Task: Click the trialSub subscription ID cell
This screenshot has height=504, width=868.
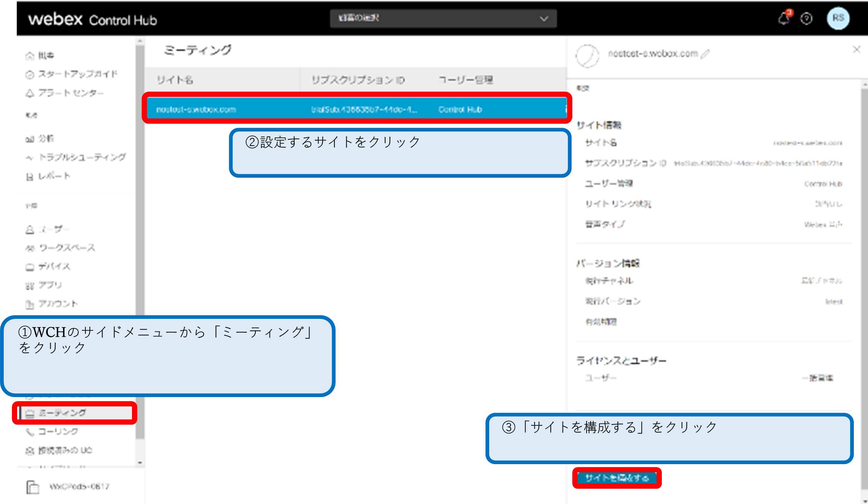Action: 364,110
